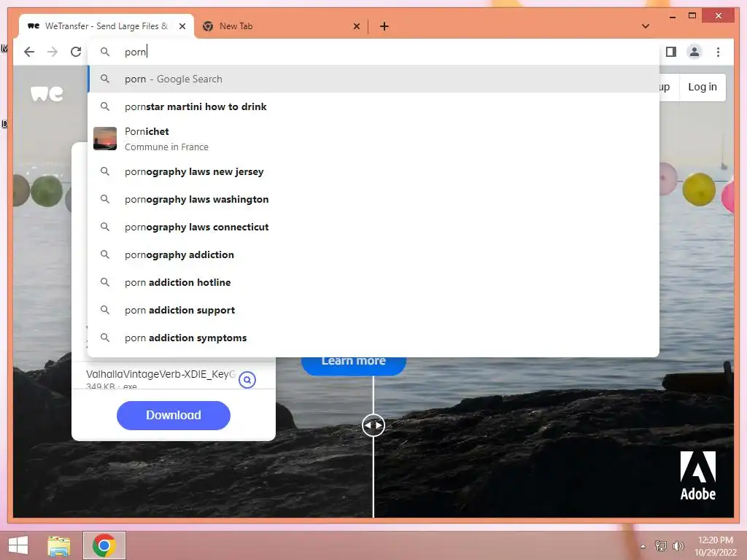
Task: Preview the ValhallaVintageVerb file magnifier icon
Action: (x=247, y=379)
